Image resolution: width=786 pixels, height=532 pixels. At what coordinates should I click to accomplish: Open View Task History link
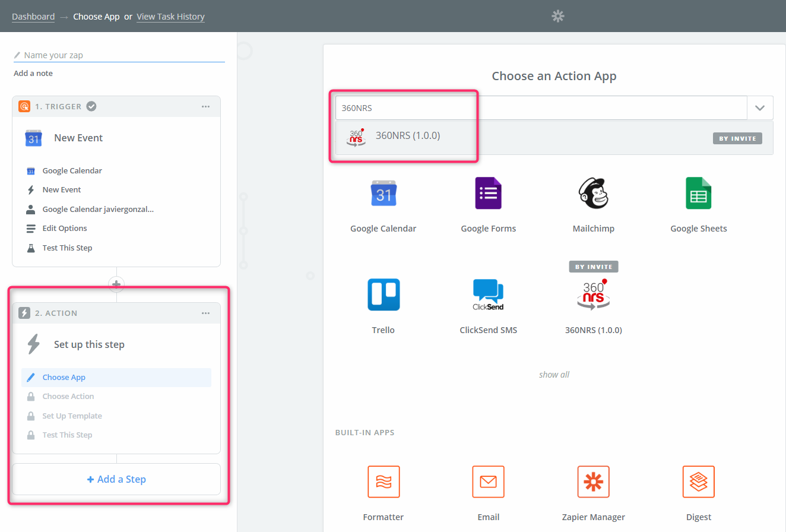(x=170, y=17)
